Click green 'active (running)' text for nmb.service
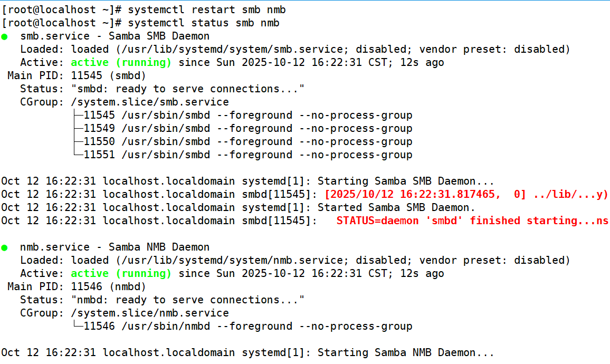Viewport: 610px width, 364px height. pyautogui.click(x=121, y=274)
